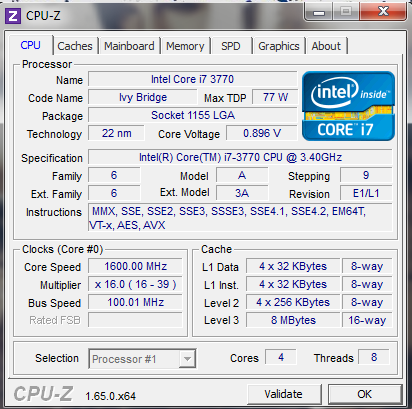Click the Name field Intel Core i7 3770
Viewport: 412px width, 409px height.
click(193, 79)
